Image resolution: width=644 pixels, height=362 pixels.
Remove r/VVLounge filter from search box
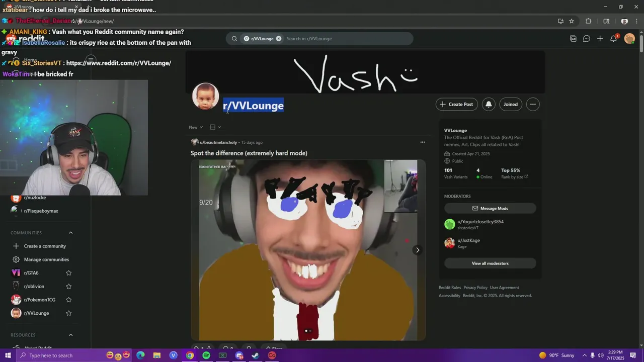278,39
